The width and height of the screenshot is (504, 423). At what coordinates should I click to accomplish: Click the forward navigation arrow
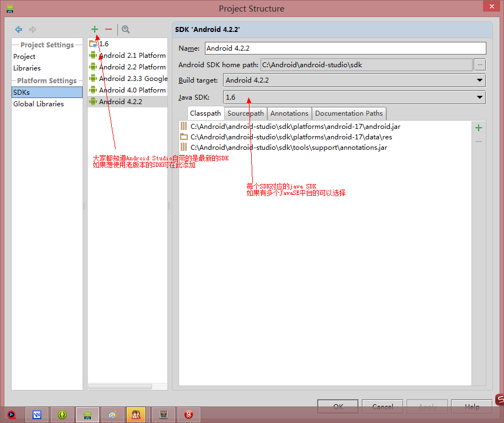coord(32,30)
